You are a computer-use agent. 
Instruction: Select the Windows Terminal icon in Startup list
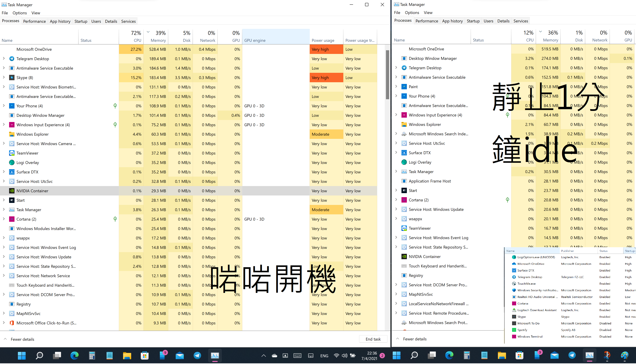tap(514, 337)
